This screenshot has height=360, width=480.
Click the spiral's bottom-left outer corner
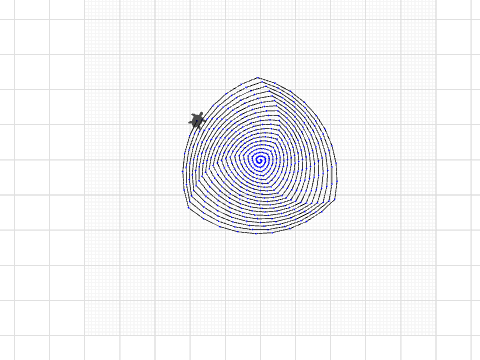pos(189,207)
